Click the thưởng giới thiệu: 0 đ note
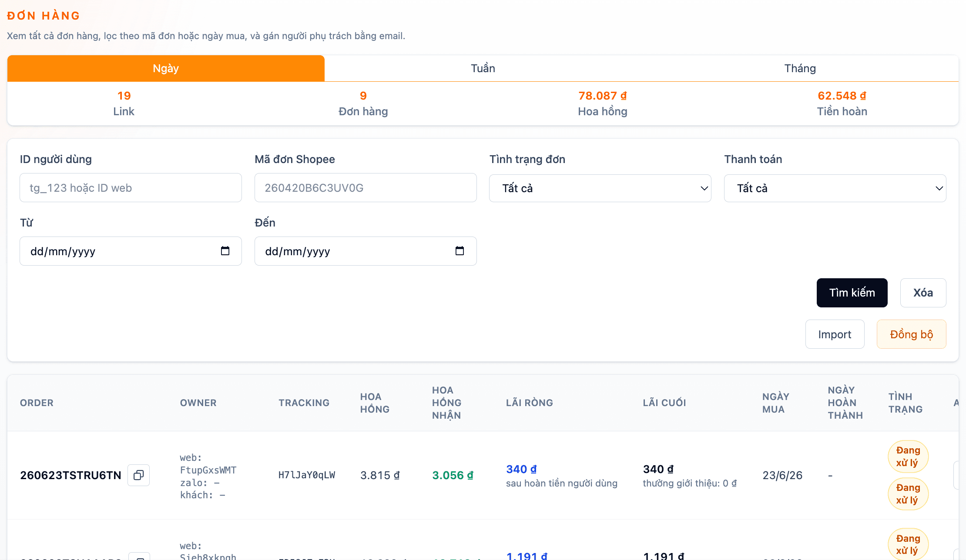The height and width of the screenshot is (560, 966). [x=690, y=483]
